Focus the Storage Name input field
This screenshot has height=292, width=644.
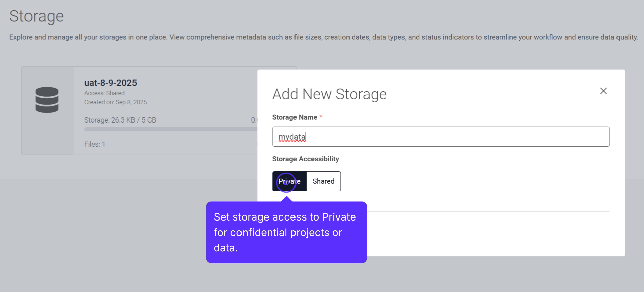(x=440, y=137)
